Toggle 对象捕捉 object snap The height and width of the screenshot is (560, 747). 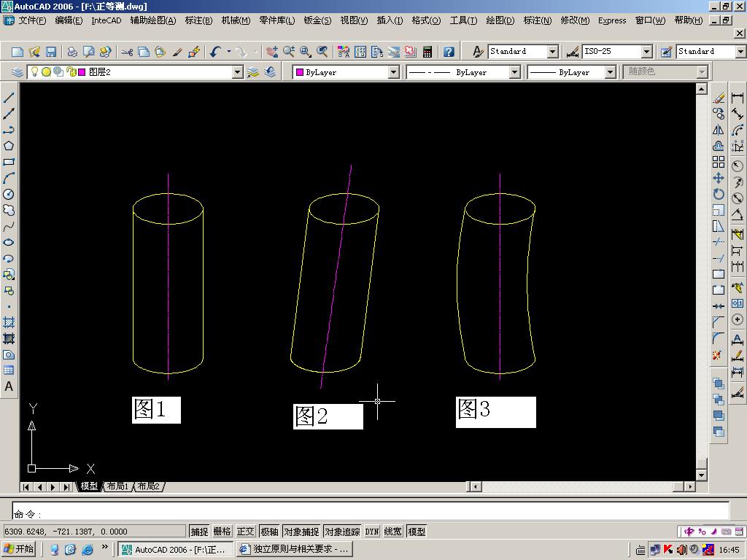pyautogui.click(x=301, y=532)
